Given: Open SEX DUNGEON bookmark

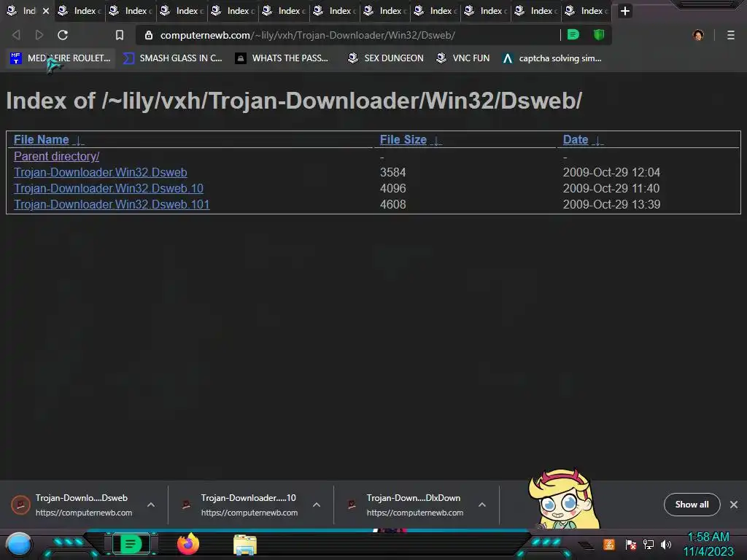Looking at the screenshot, I should [385, 58].
